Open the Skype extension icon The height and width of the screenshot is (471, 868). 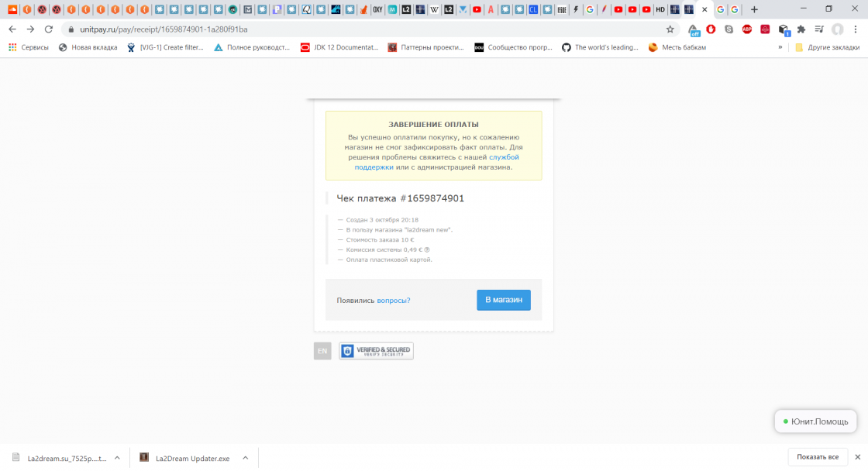[728, 29]
